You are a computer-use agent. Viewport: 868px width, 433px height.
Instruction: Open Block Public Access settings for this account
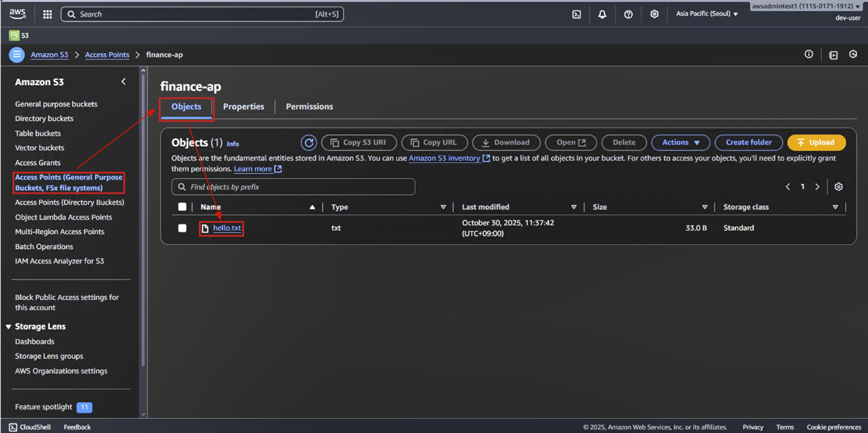click(67, 302)
